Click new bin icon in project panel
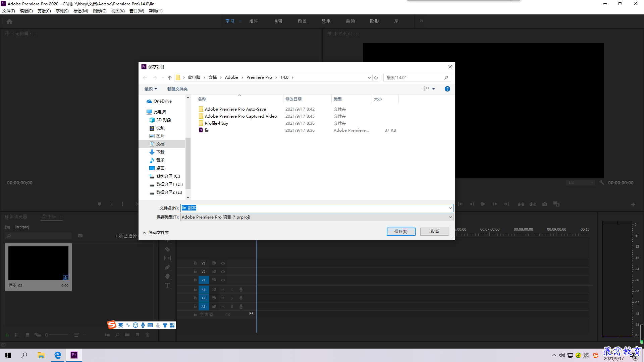This screenshot has width=644, height=362. [127, 335]
